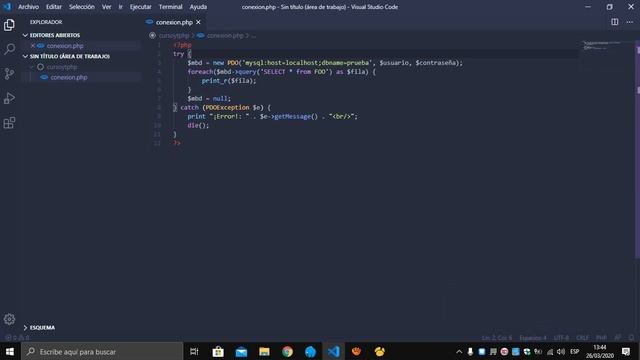
Task: Open the orange XAMPP-like icon on taskbar
Action: [356, 351]
